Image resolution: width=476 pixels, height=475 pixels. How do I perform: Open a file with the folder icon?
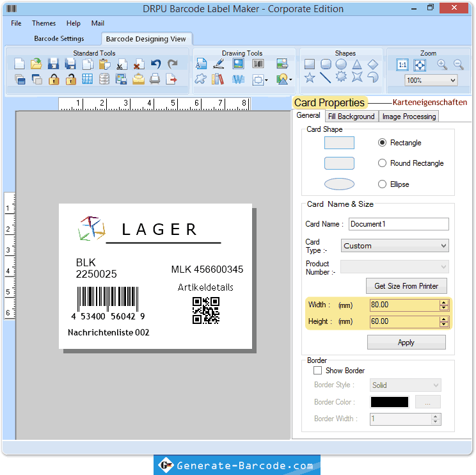coord(36,64)
